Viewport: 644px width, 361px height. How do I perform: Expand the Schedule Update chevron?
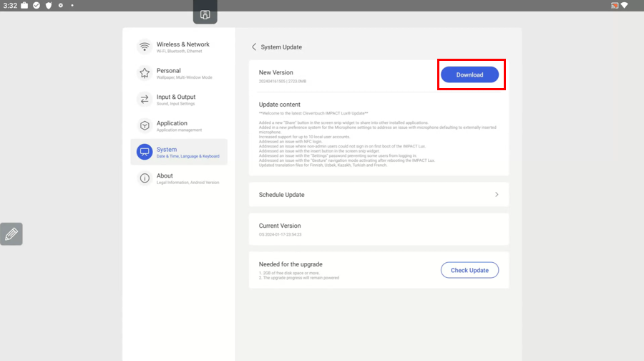(x=497, y=194)
